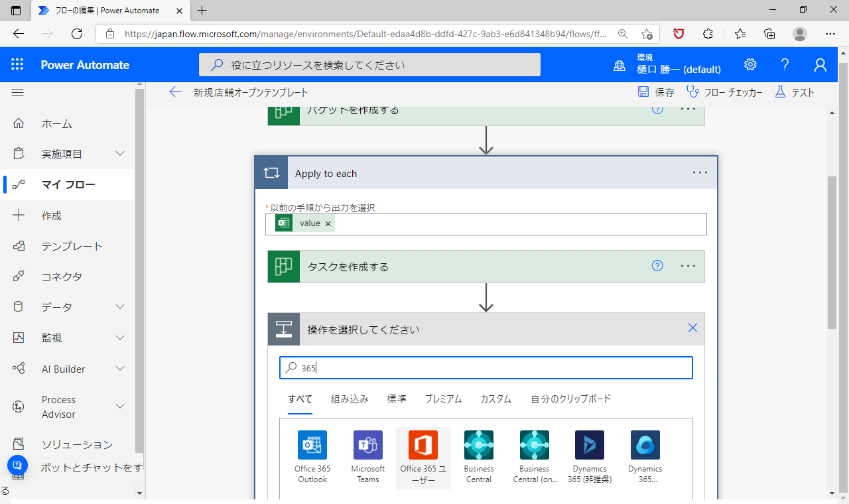Switch to the 組み込み tab
The width and height of the screenshot is (849, 504).
point(350,399)
